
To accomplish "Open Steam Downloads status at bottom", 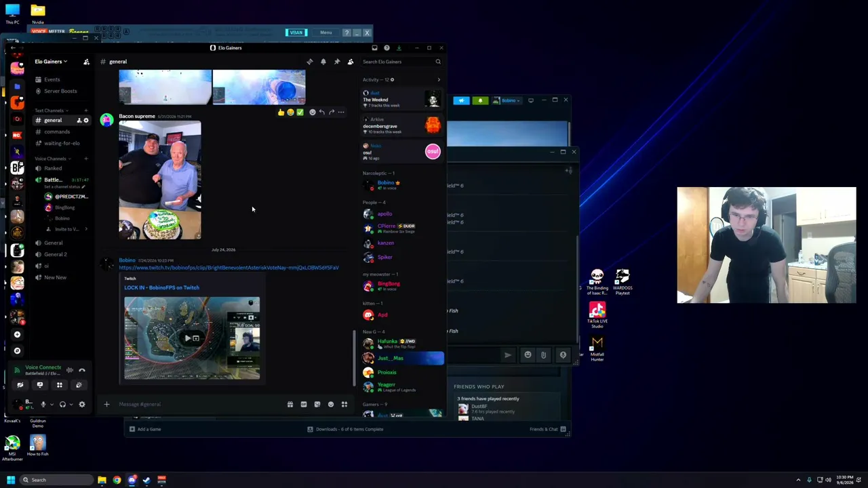I will (x=345, y=429).
